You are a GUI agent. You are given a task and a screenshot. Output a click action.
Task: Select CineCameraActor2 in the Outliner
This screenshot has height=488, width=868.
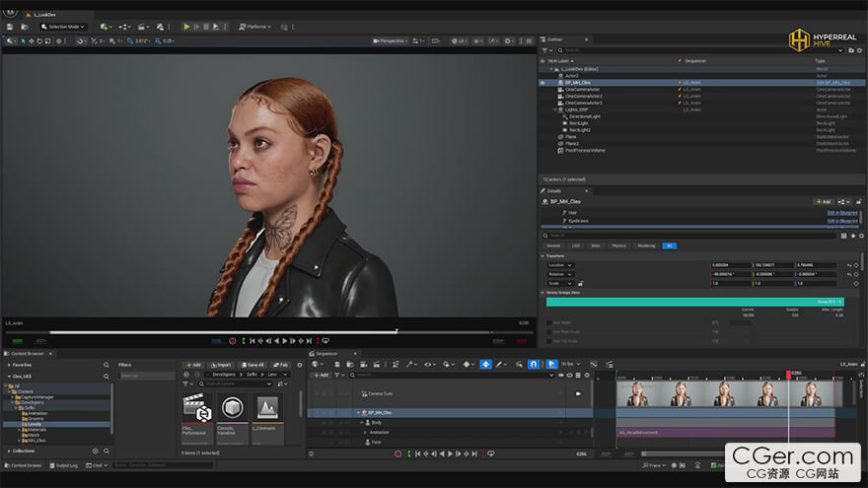584,96
